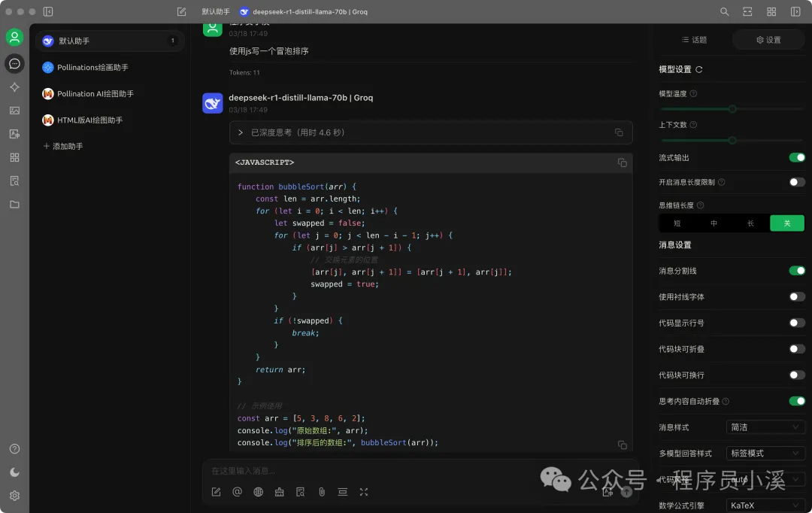Select Pollinations绘画助手 assistant
812x513 pixels.
pyautogui.click(x=110, y=68)
